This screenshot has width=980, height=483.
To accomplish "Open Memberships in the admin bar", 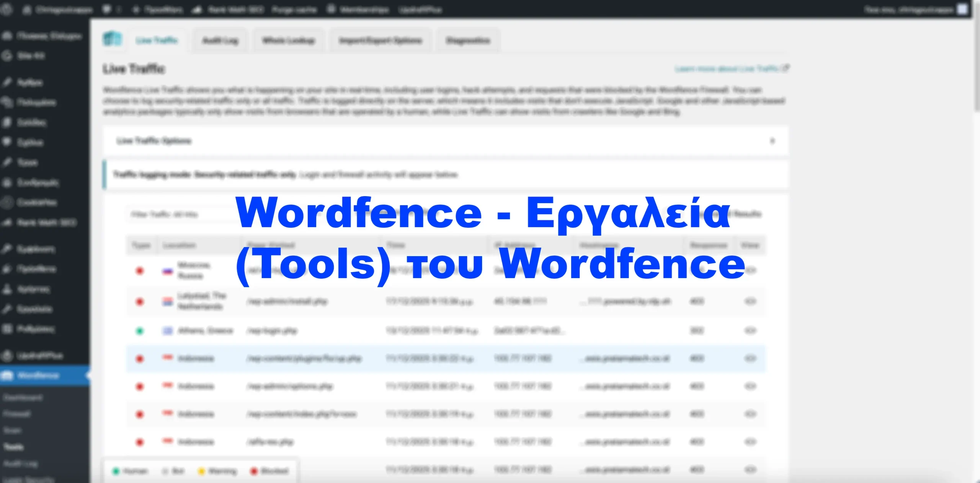I will [x=358, y=10].
